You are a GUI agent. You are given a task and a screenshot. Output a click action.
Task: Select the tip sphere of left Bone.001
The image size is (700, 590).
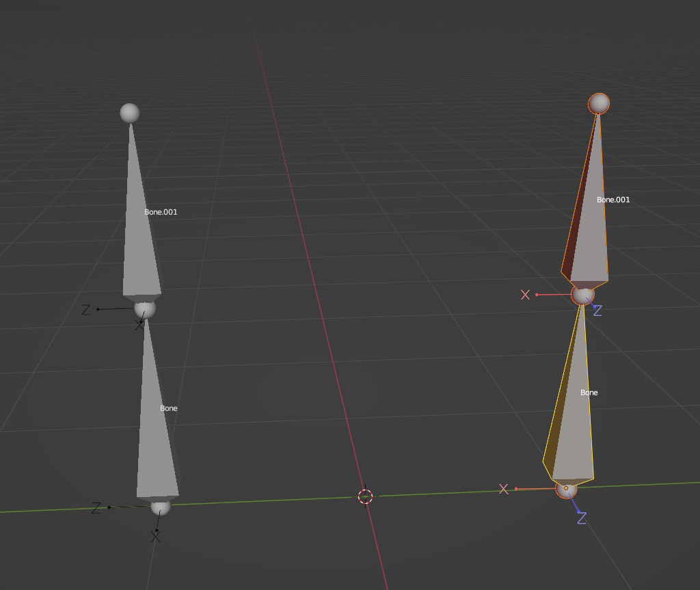(x=131, y=113)
